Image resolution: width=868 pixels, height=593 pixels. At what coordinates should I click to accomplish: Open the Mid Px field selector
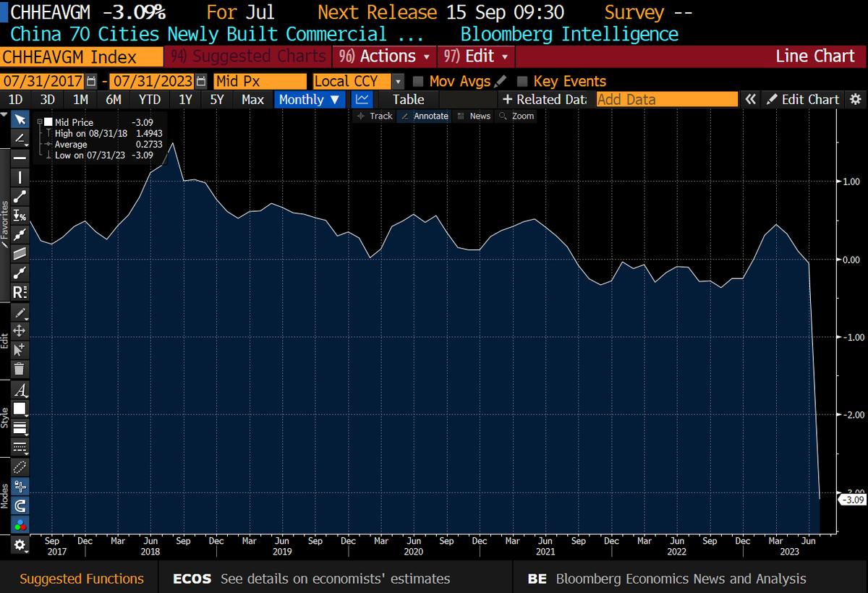(x=260, y=82)
